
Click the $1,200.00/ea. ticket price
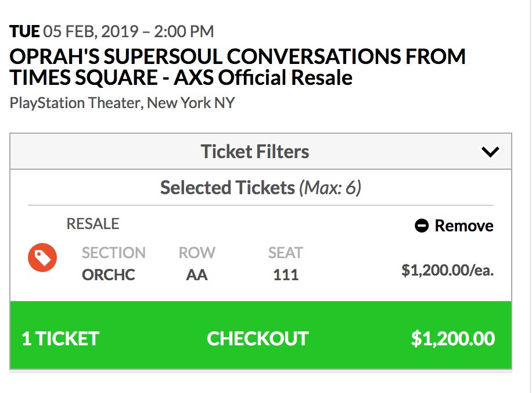447,270
